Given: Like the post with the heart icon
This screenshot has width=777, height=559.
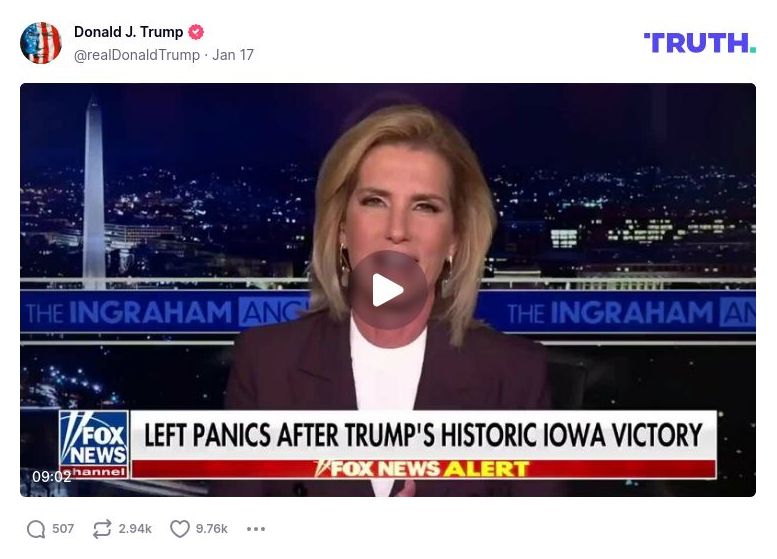Looking at the screenshot, I should (x=179, y=529).
